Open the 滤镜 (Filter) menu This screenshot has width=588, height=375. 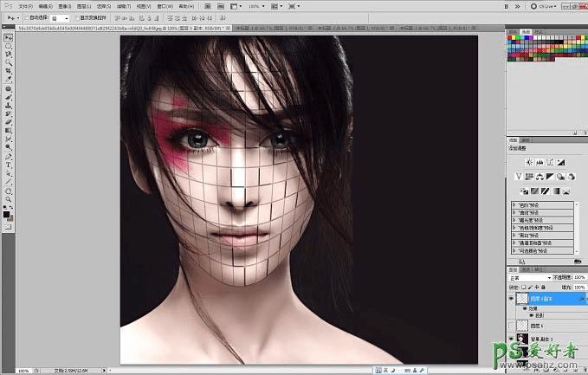tap(125, 5)
